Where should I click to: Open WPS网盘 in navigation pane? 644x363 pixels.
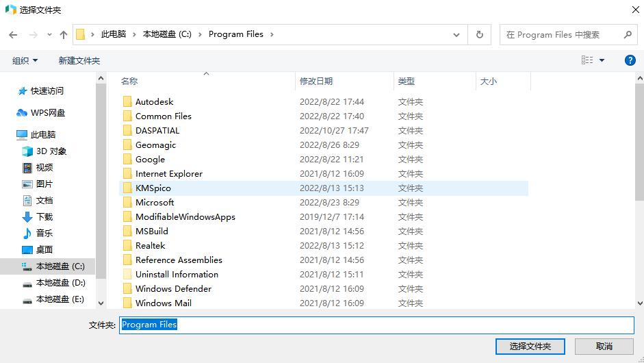click(x=40, y=112)
